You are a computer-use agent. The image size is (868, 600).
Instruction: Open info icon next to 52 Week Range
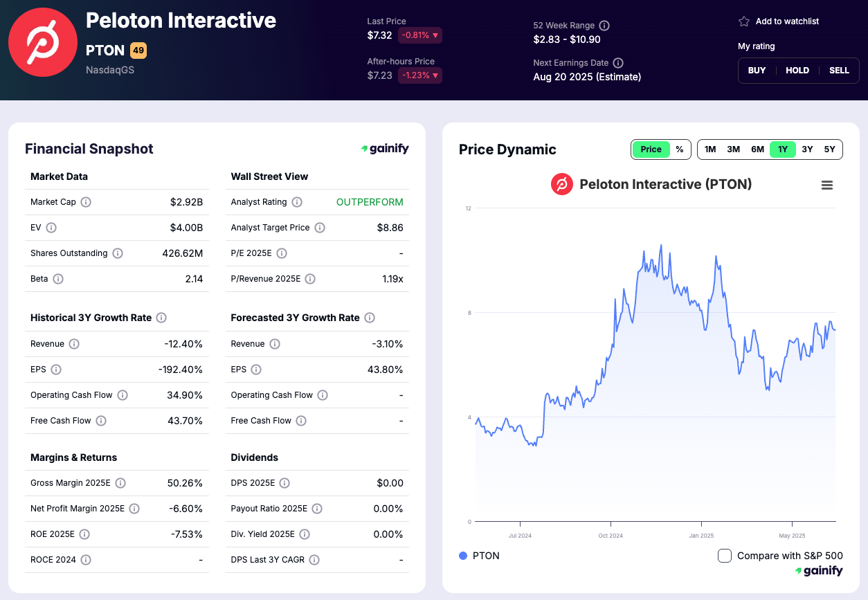click(x=604, y=26)
